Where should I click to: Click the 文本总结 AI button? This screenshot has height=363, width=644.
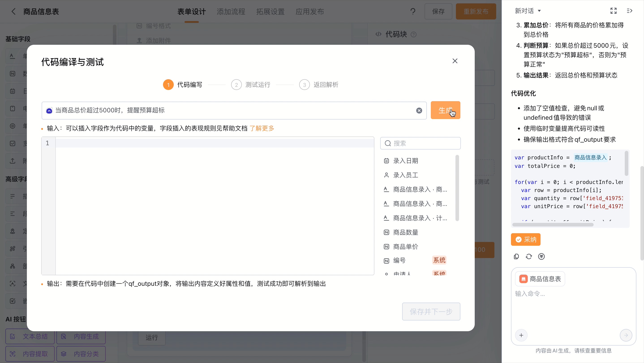tap(30, 337)
